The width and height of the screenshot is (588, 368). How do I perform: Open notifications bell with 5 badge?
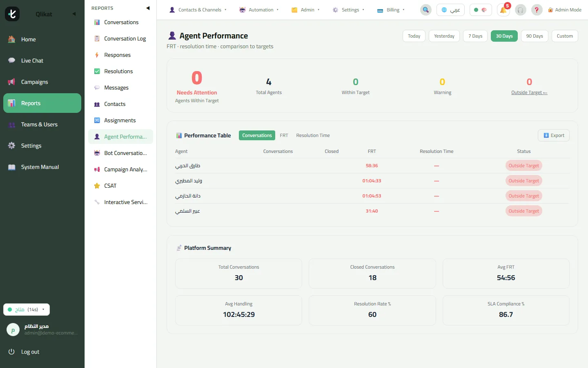point(503,10)
